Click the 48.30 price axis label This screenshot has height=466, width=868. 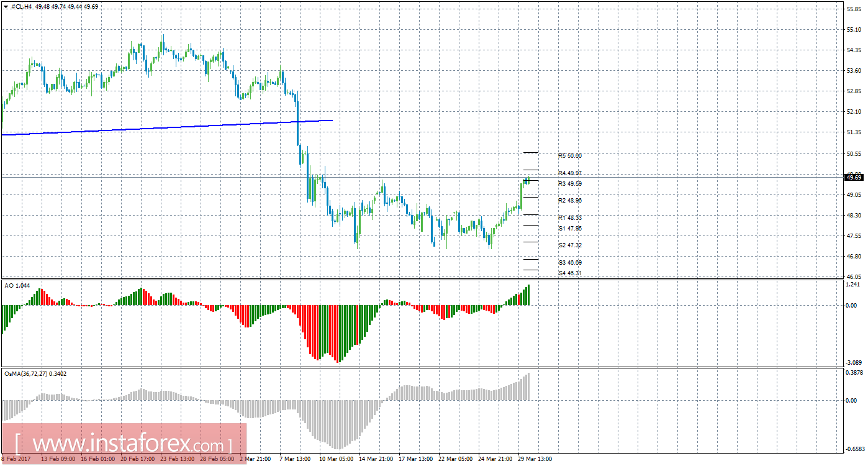[x=854, y=215]
